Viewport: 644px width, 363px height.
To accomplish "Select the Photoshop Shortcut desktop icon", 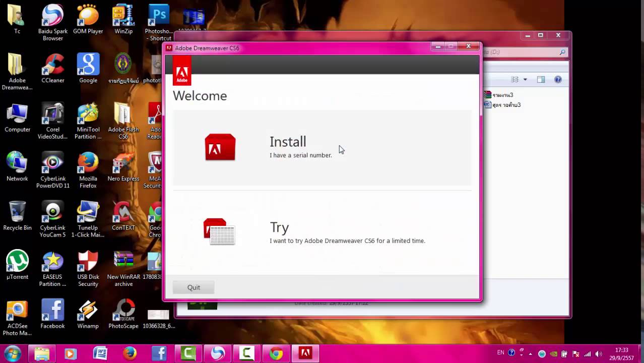I will point(158,23).
